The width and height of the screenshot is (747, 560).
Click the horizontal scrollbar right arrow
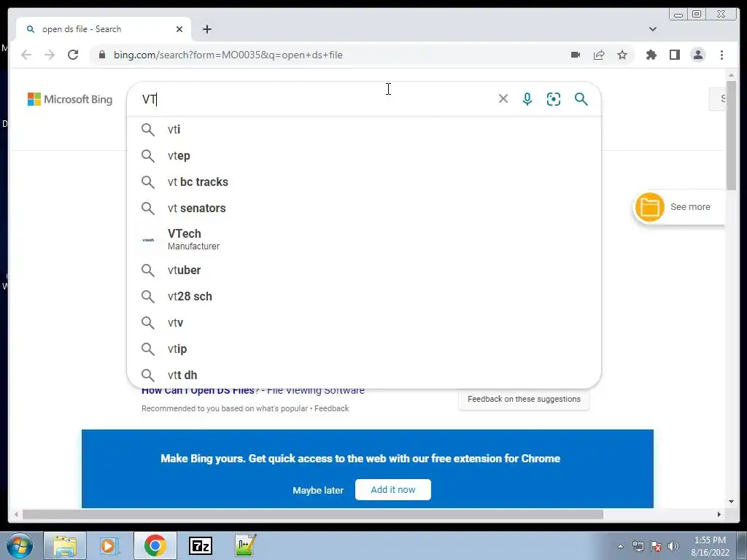pos(719,514)
